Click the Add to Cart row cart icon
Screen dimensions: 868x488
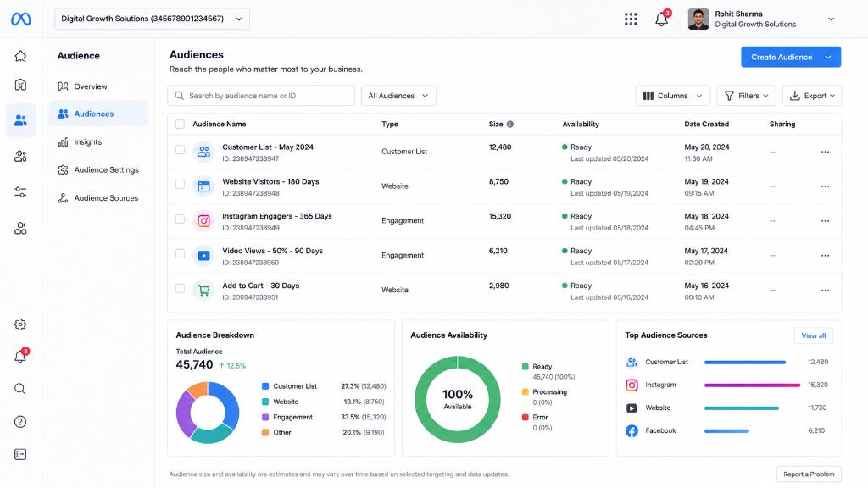203,291
